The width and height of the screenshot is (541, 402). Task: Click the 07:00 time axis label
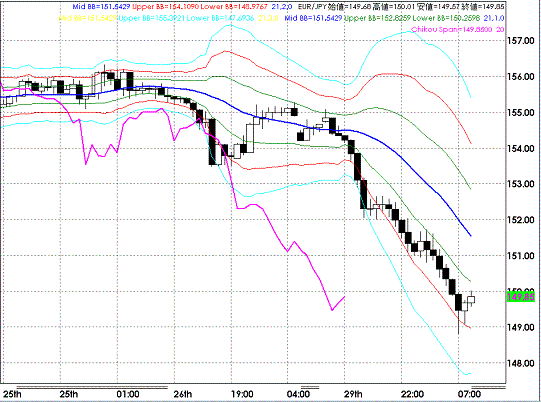point(469,394)
